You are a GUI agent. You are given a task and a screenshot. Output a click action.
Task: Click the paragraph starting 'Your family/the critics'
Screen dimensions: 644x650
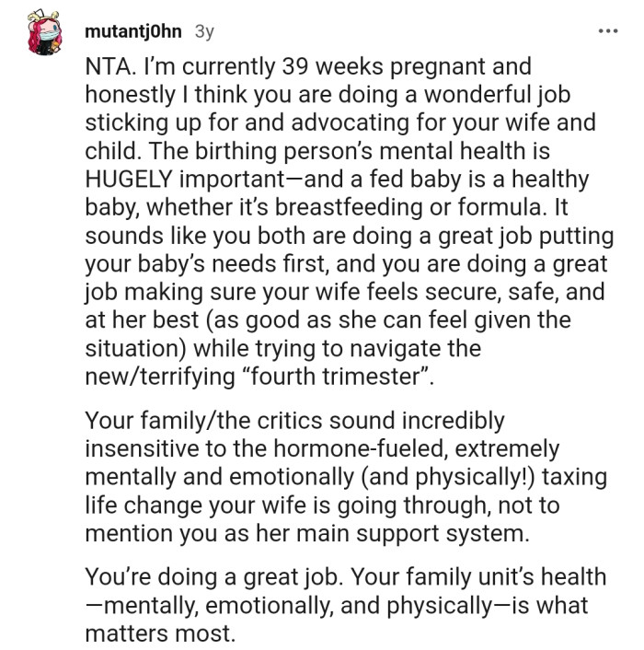point(346,477)
